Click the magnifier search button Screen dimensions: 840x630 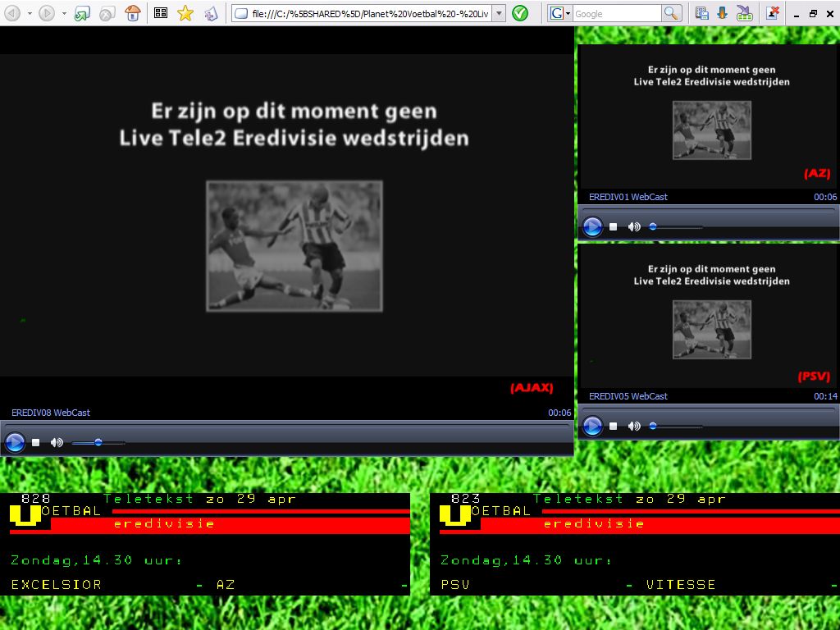coord(671,13)
